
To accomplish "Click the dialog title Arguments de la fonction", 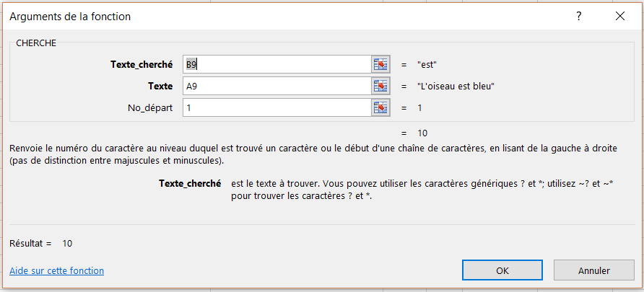I will [70, 16].
